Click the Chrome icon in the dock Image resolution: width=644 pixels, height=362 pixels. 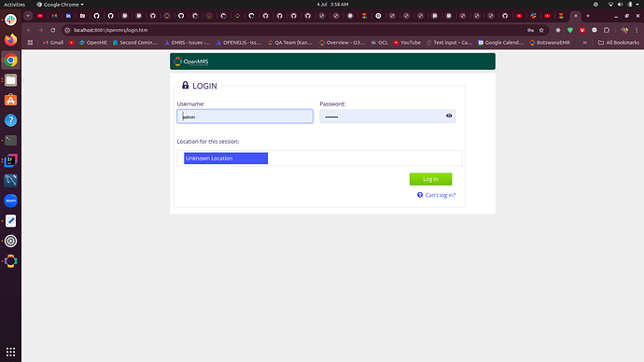point(10,60)
